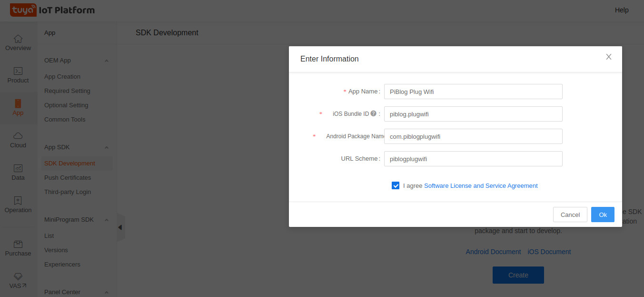The image size is (644, 297).
Task: Click the Ok button in the dialog
Action: pos(603,215)
